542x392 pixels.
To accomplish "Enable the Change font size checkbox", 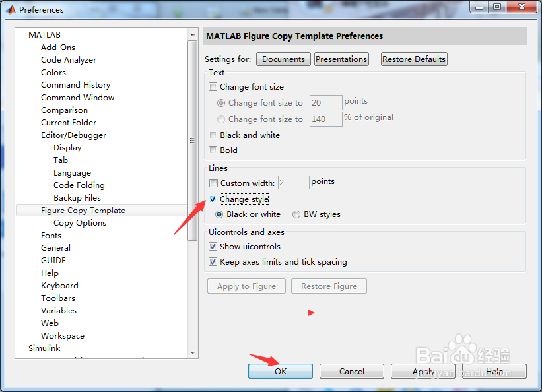I will pyautogui.click(x=213, y=86).
